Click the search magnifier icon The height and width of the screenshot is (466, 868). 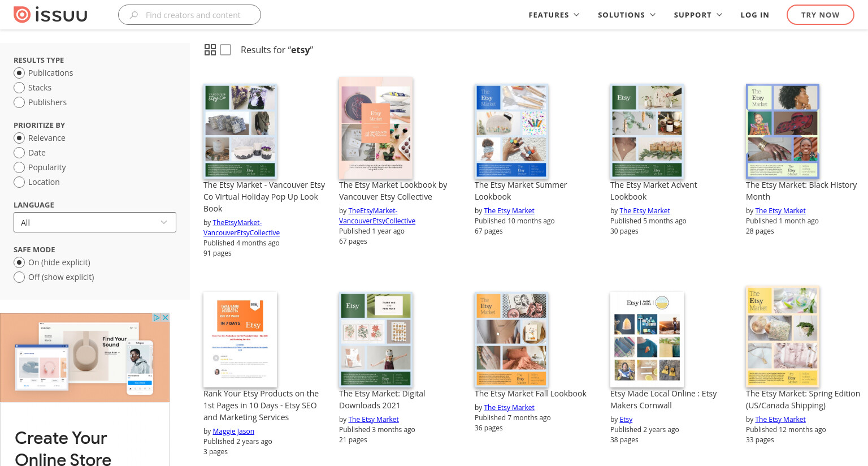click(x=134, y=15)
